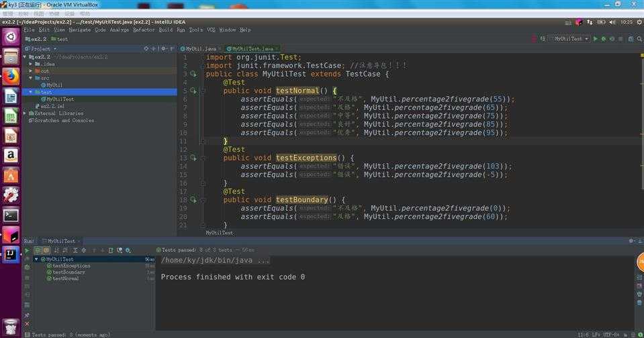Toggle show ignored tests in Run toolbar

[x=46, y=250]
